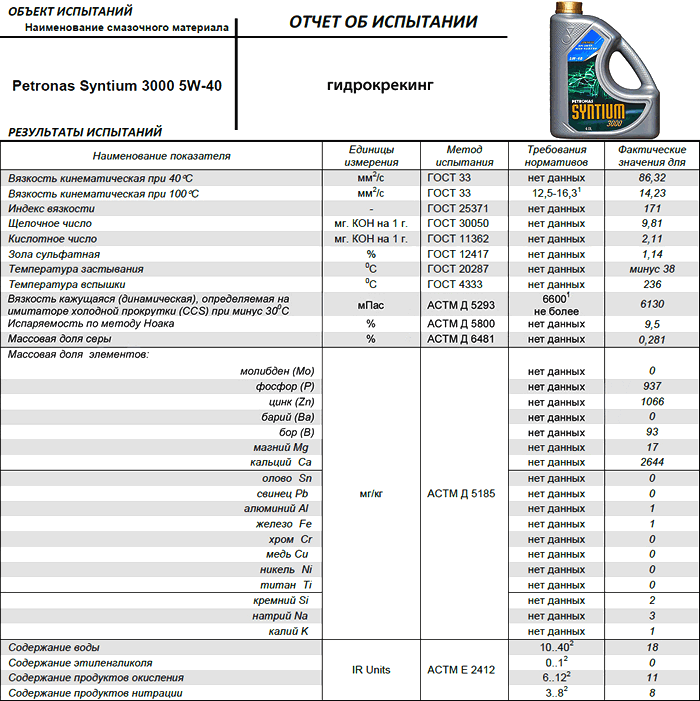This screenshot has width=700, height=701.
Task: Click the 'АСТМ Д 5185' method cell
Action: pyautogui.click(x=461, y=494)
